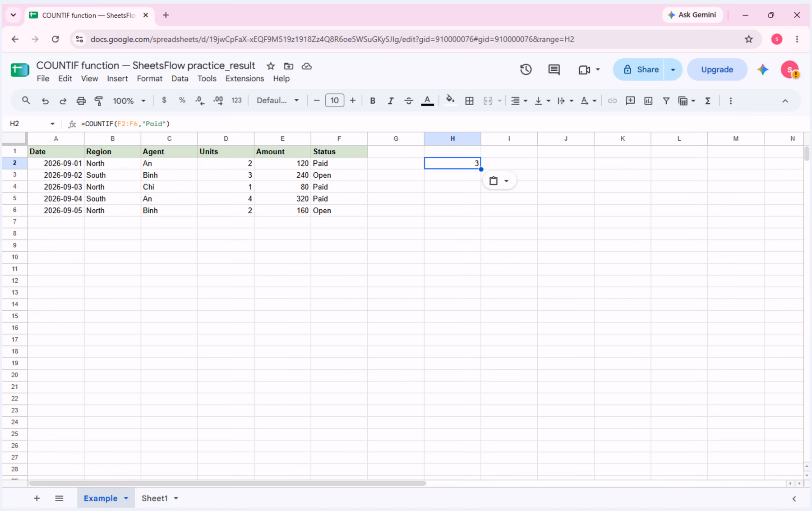Open the zoom 100% dropdown
The width and height of the screenshot is (812, 511).
pos(129,101)
